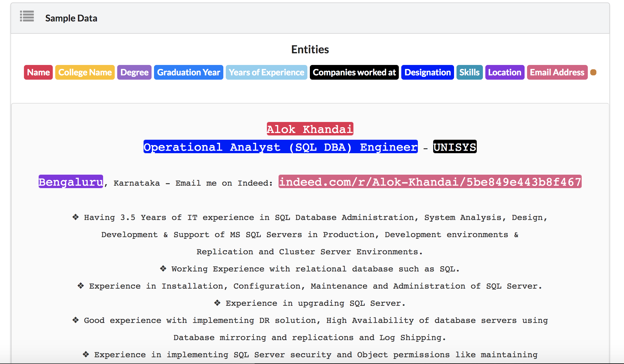
Task: Click the Graduation Year entity tag icon
Action: (189, 72)
